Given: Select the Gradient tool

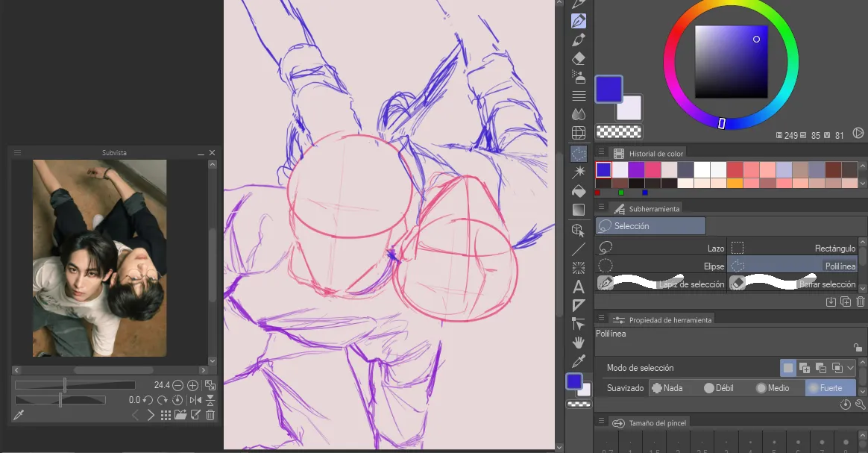Looking at the screenshot, I should tap(579, 210).
